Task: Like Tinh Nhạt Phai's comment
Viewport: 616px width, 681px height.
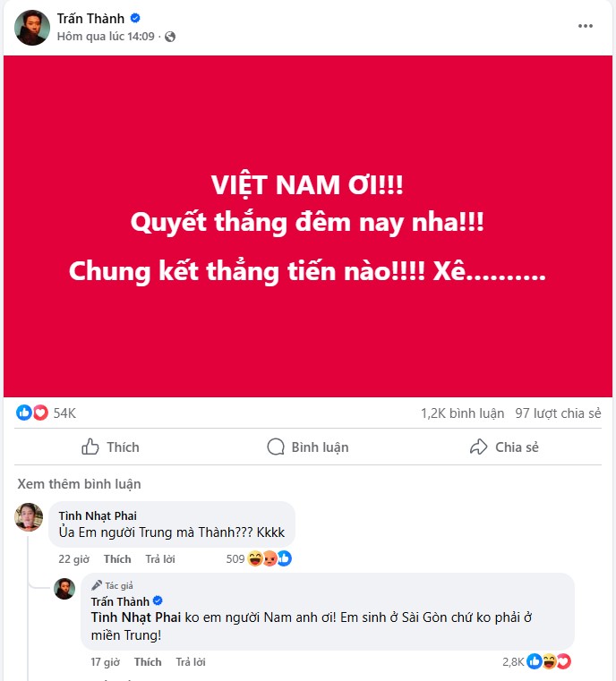Action: click(x=117, y=559)
